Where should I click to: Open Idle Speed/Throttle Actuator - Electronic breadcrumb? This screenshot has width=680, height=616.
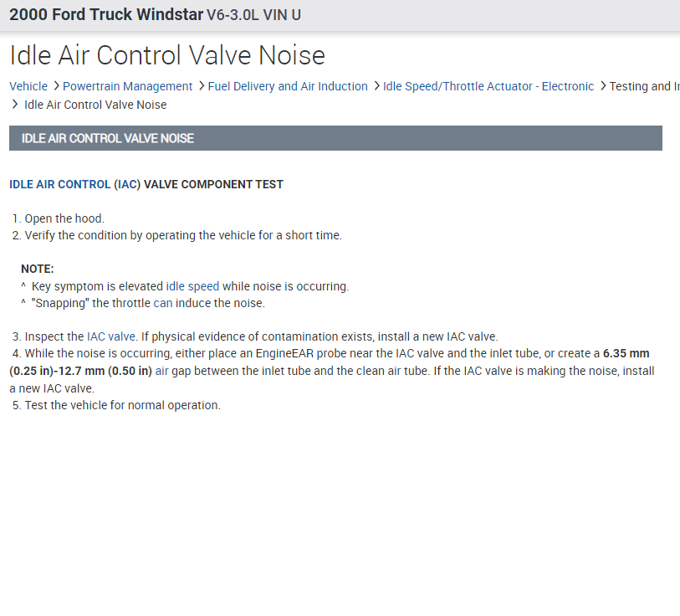click(x=488, y=86)
